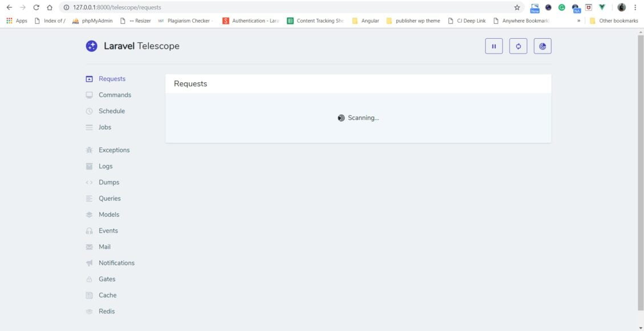
Task: Visit the phpMyAdmin bookmark
Action: [x=93, y=20]
